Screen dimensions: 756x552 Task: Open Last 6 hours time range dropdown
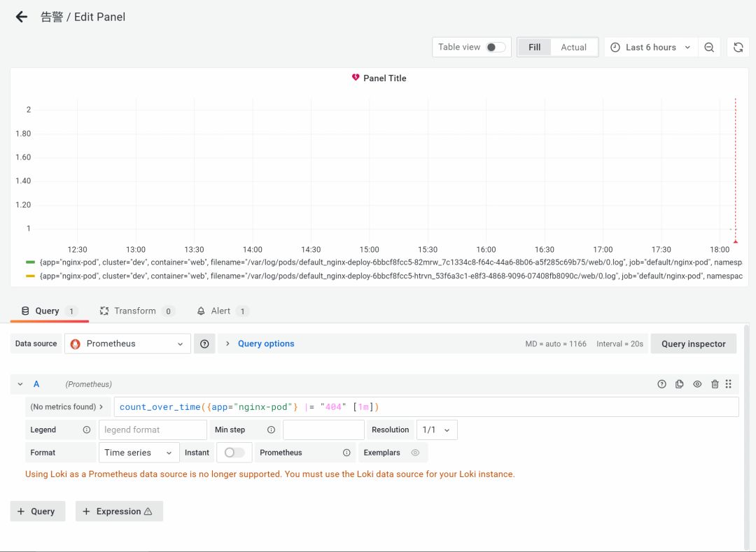point(651,47)
